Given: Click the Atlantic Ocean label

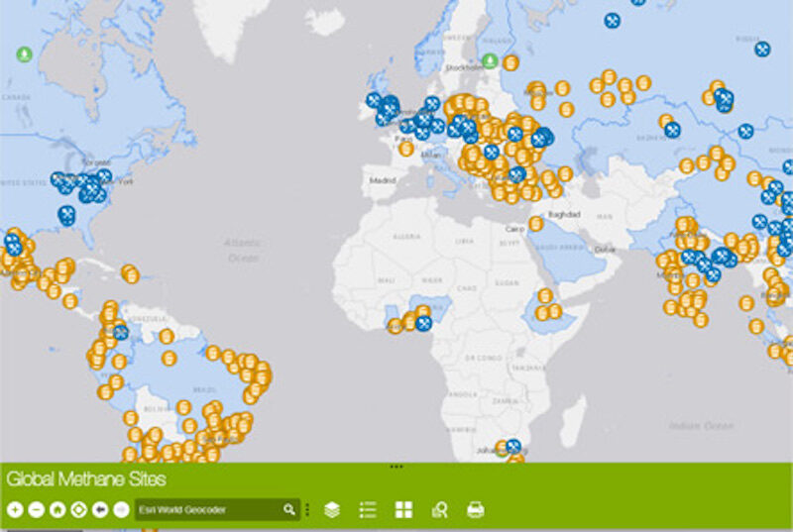Looking at the screenshot, I should (243, 250).
